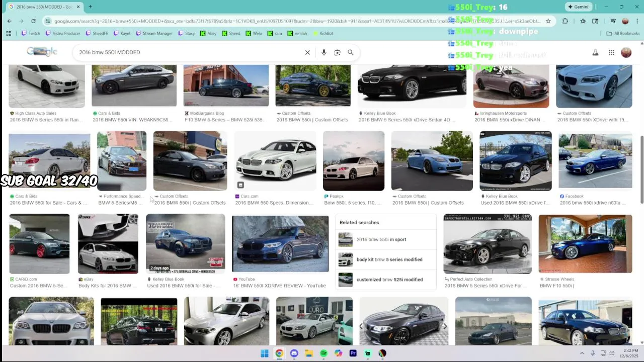Image resolution: width=644 pixels, height=362 pixels.
Task: Open related search 'customized bmw 525i modified'
Action: coord(386,280)
